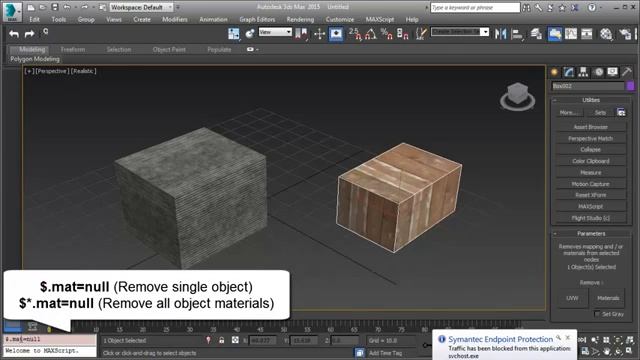This screenshot has height=360, width=640.
Task: Click the Align tool icon
Action: (517, 34)
